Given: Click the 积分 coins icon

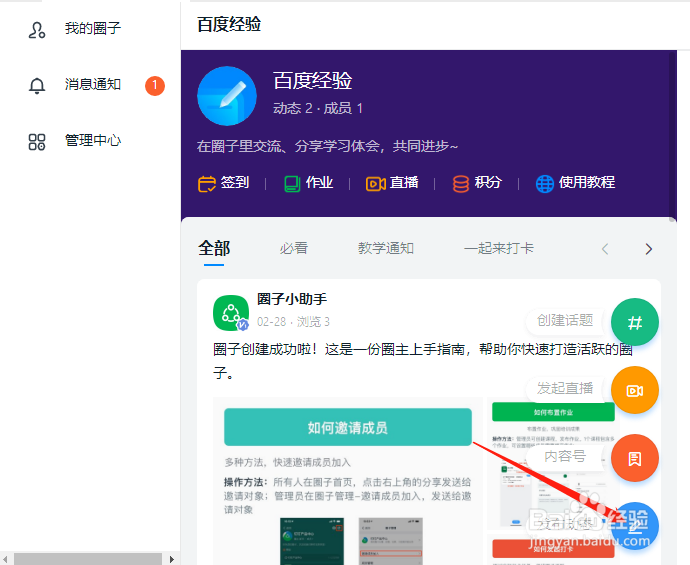Looking at the screenshot, I should click(x=461, y=183).
